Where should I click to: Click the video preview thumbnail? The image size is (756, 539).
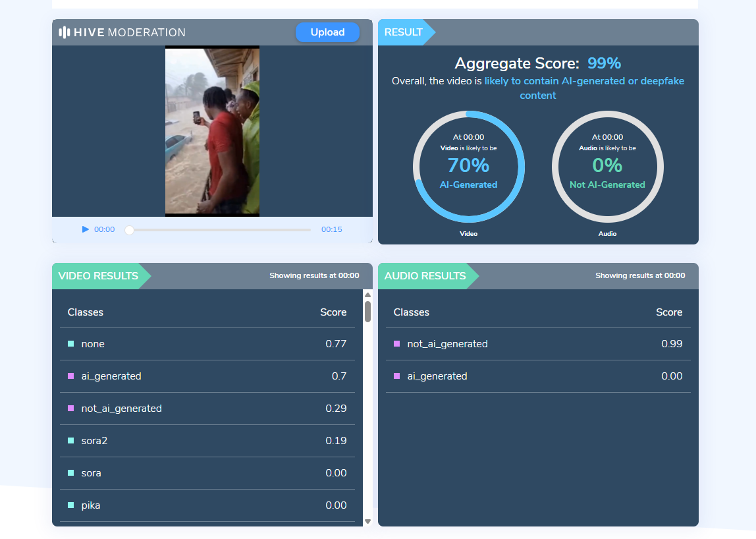click(212, 130)
